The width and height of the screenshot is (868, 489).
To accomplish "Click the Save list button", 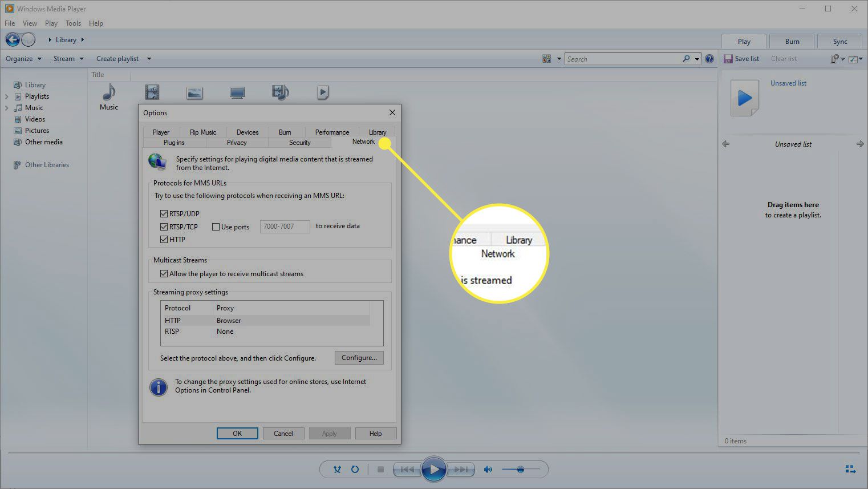I will pyautogui.click(x=741, y=59).
